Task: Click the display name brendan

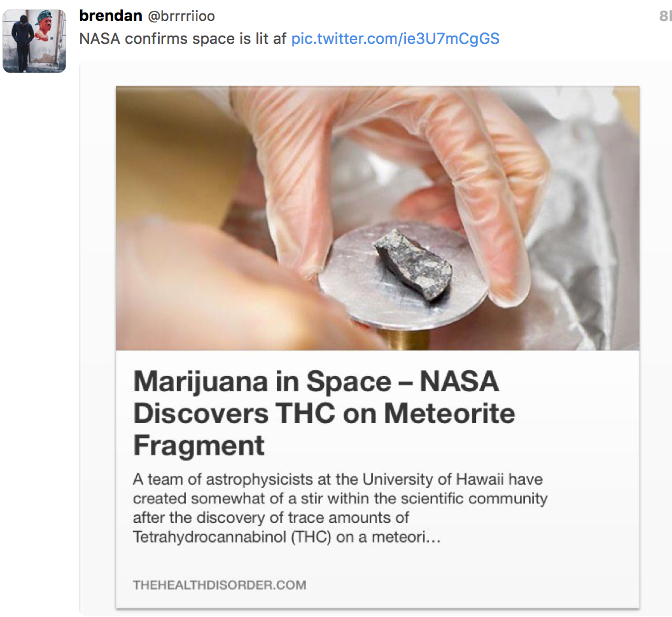Action: pos(111,16)
